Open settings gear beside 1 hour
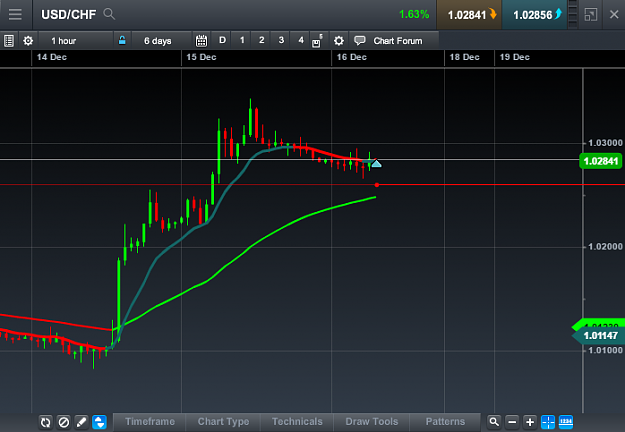The width and height of the screenshot is (625, 432). [x=28, y=41]
